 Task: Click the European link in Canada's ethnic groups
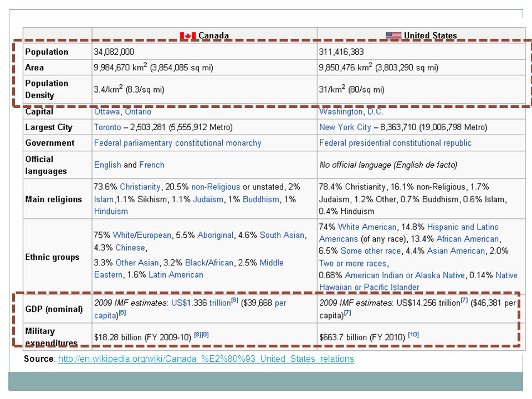pyautogui.click(x=155, y=236)
